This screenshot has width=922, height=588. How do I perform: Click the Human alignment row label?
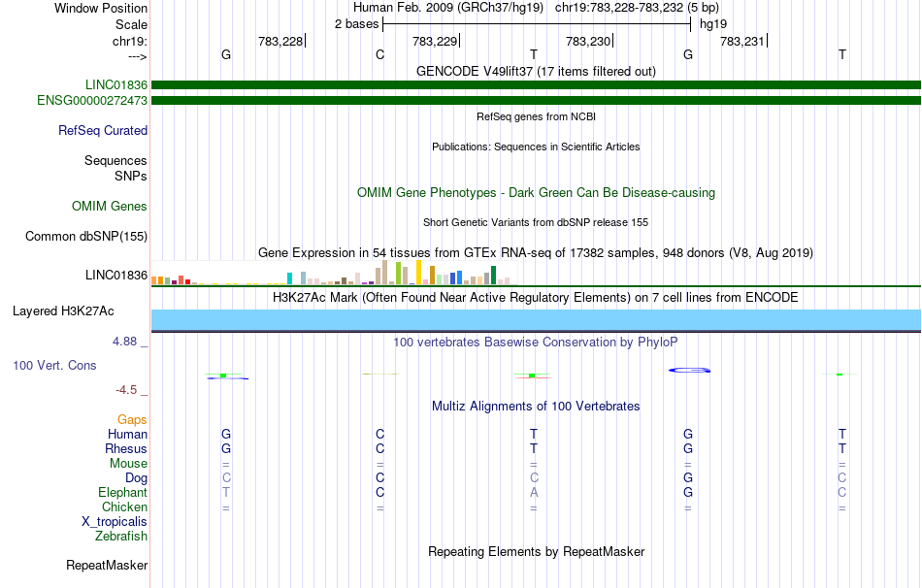[127, 435]
